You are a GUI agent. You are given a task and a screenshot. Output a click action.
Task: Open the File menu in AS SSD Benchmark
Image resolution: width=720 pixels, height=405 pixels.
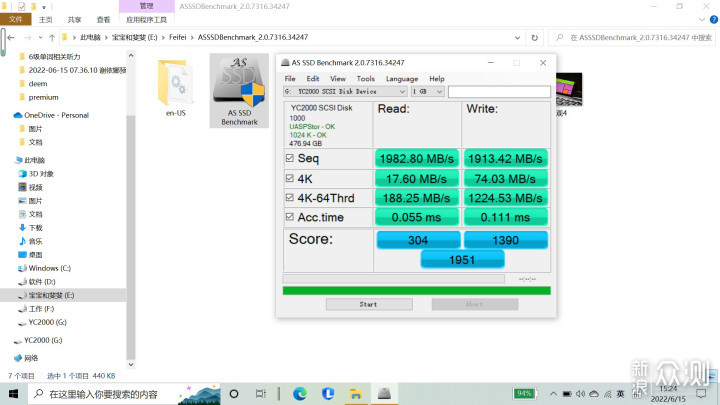tap(290, 79)
